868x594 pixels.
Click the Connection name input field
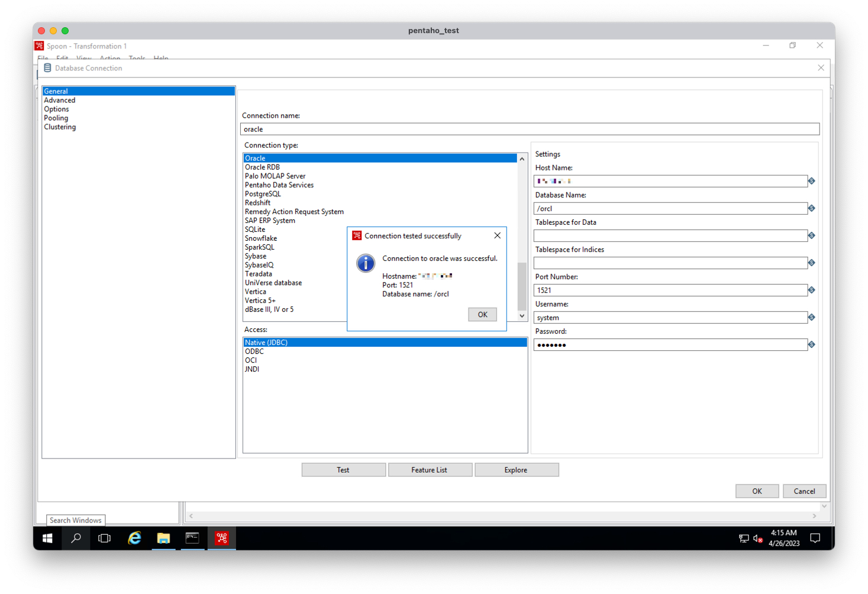click(x=530, y=129)
